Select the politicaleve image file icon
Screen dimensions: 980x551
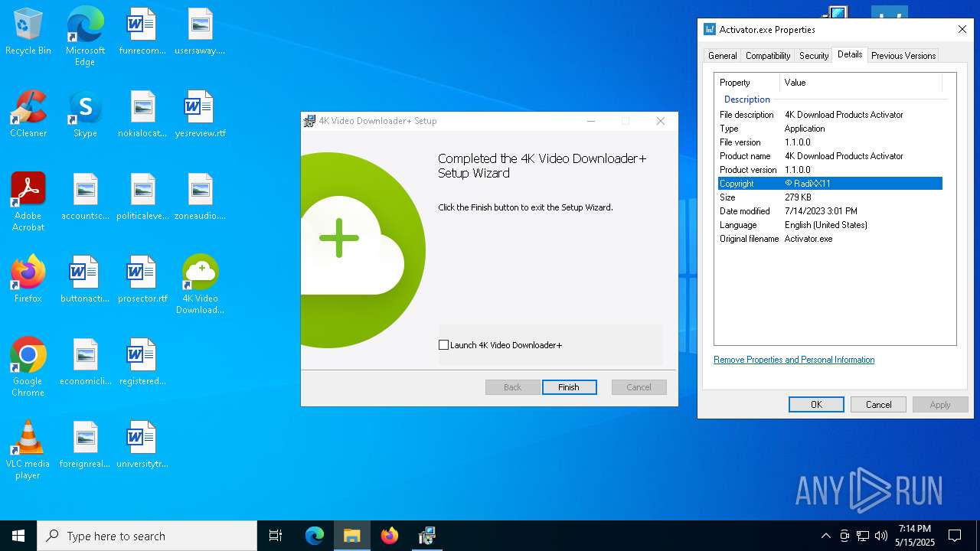[142, 197]
